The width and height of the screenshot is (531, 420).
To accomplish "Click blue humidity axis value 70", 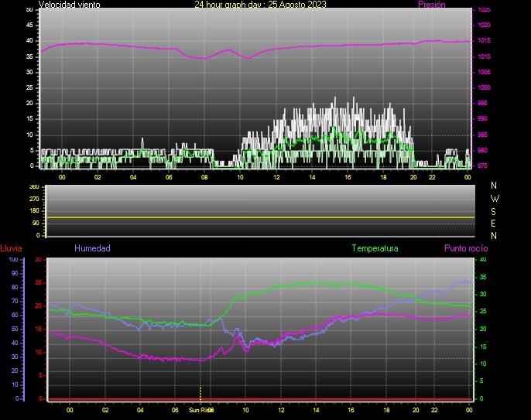I will pyautogui.click(x=15, y=301).
